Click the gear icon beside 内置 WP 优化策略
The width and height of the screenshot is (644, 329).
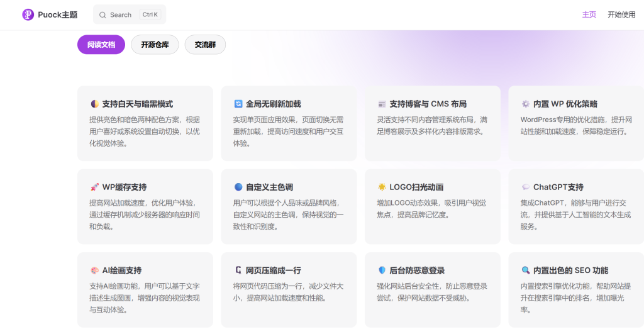click(526, 104)
